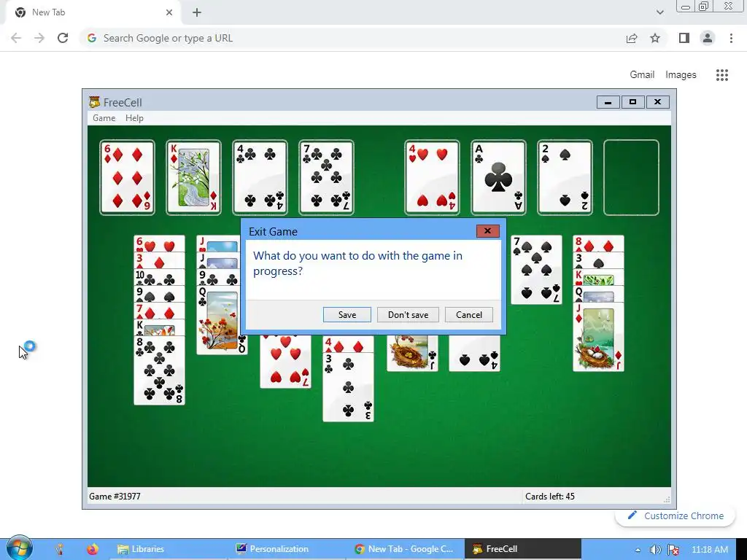747x560 pixels.
Task: Click the FreeCell taskbar button
Action: pos(522,549)
